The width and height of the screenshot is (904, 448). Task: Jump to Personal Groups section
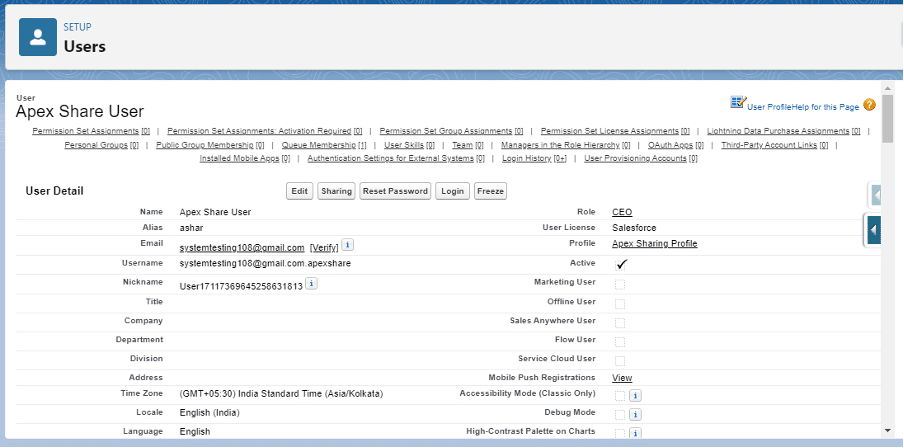(x=101, y=145)
